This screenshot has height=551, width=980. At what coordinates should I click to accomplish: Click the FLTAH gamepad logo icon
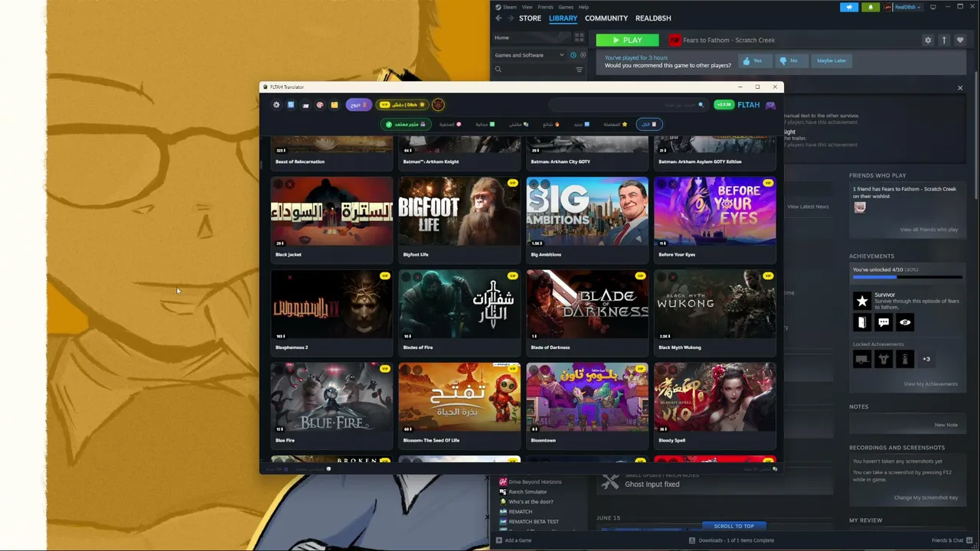pyautogui.click(x=770, y=105)
